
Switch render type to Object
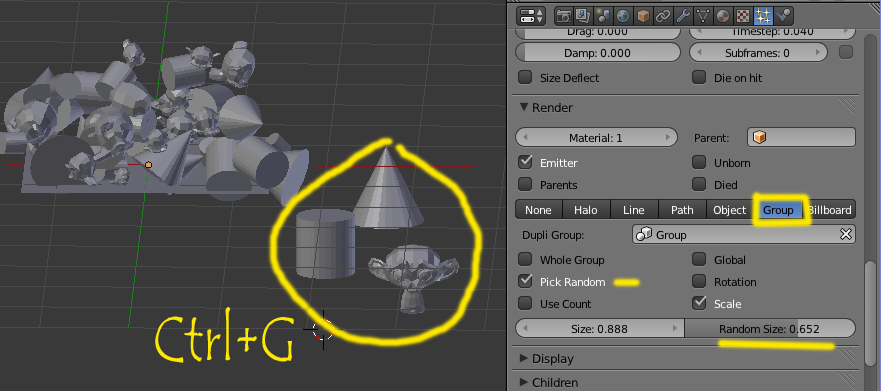pyautogui.click(x=729, y=210)
